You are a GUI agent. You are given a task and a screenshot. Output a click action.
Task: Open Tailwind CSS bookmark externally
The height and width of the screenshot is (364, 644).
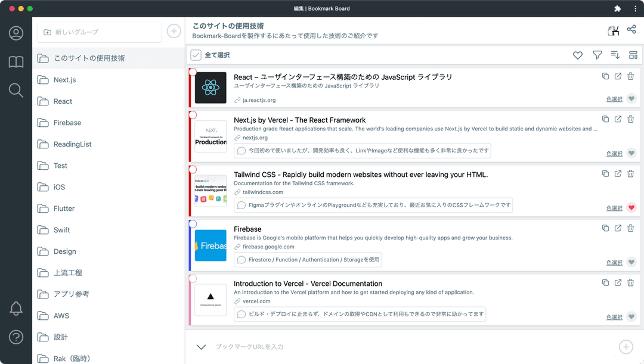tap(618, 173)
